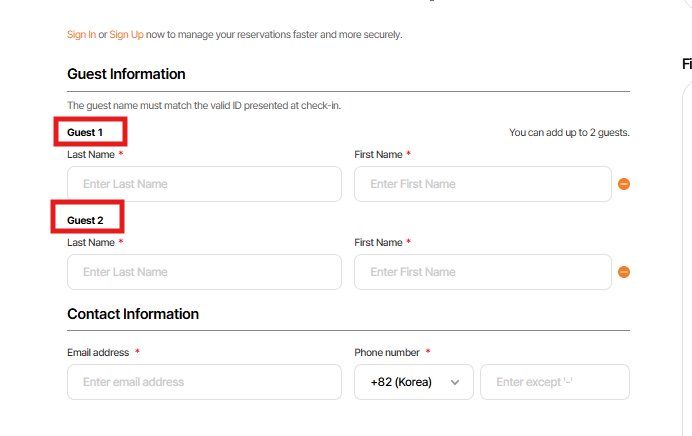Click the Guest 2 label
Screen dimensions: 692x436
(x=85, y=220)
